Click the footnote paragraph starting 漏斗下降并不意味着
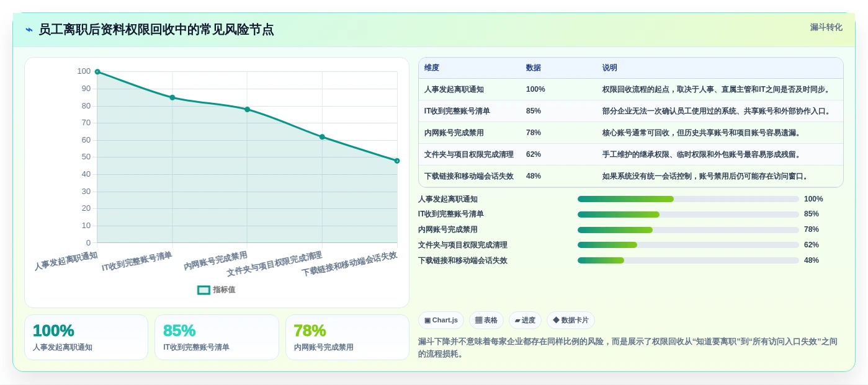This screenshot has height=385, width=868. tap(628, 348)
